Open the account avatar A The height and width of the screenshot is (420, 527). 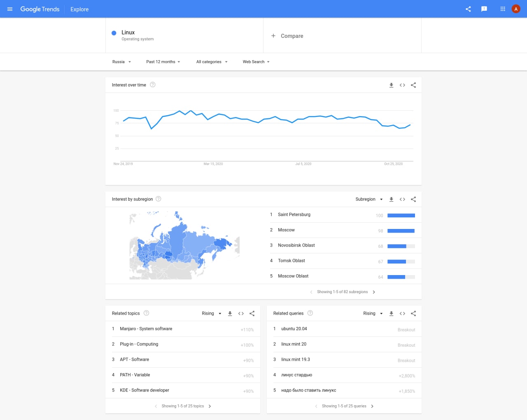516,9
